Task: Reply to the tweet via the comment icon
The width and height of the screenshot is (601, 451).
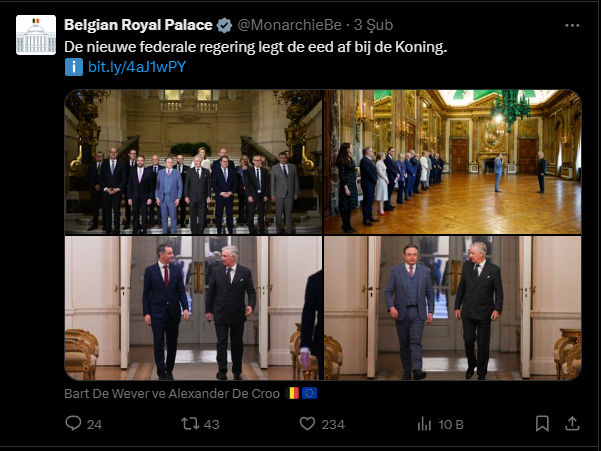Action: pos(73,424)
